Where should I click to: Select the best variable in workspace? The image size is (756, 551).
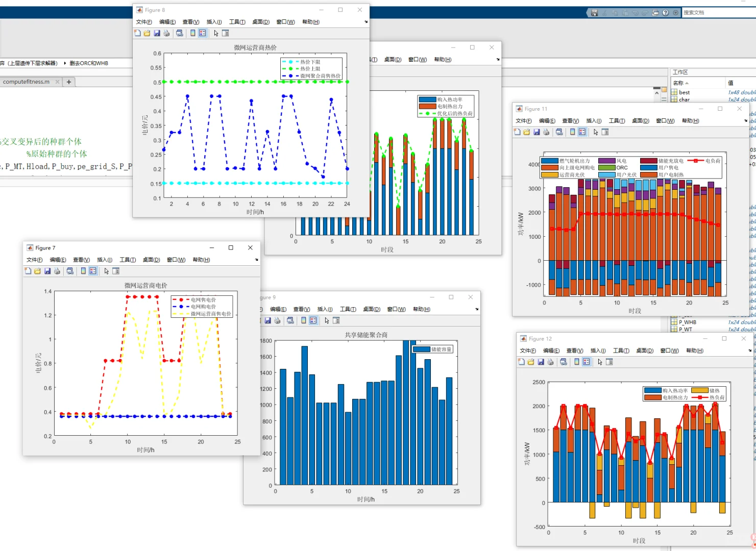coord(684,92)
